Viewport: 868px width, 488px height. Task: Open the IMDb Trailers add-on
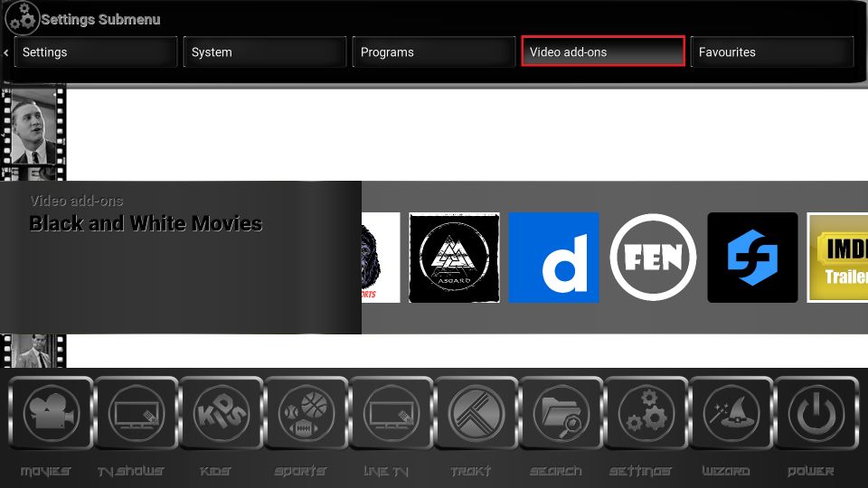pos(837,258)
